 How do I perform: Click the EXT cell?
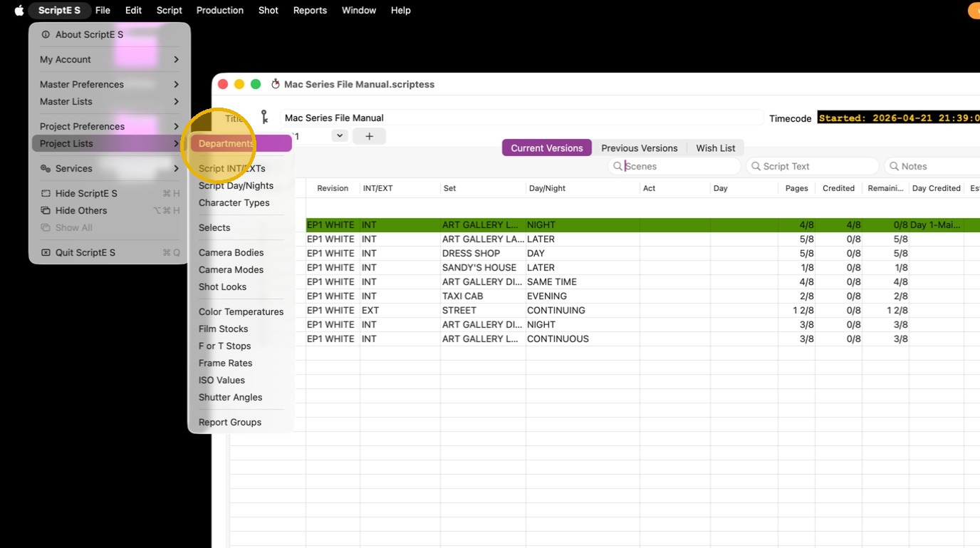(x=400, y=310)
